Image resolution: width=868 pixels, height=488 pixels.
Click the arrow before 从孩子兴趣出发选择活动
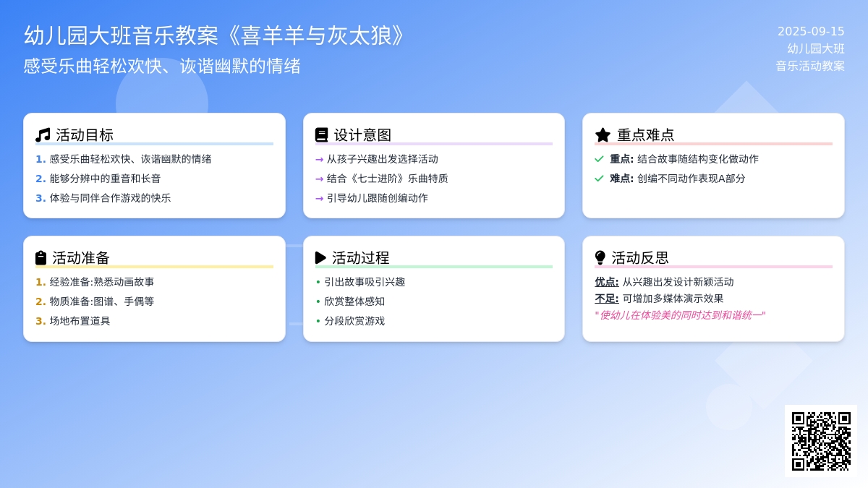tap(319, 159)
